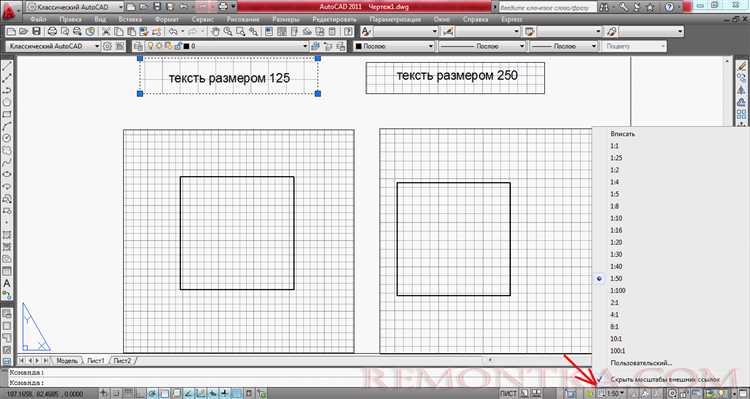Screen dimensions: 750x399
Task: Click the Print icon in the title bar
Action: 222,7
